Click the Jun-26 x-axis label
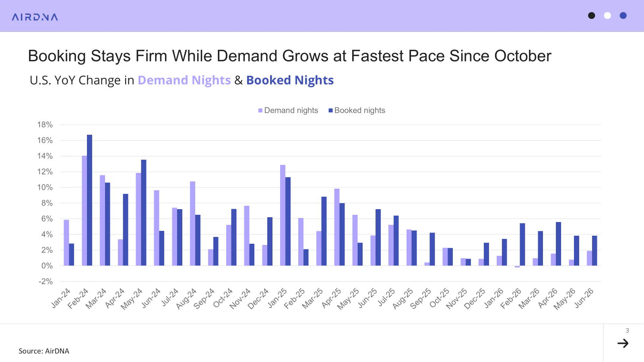 click(584, 298)
